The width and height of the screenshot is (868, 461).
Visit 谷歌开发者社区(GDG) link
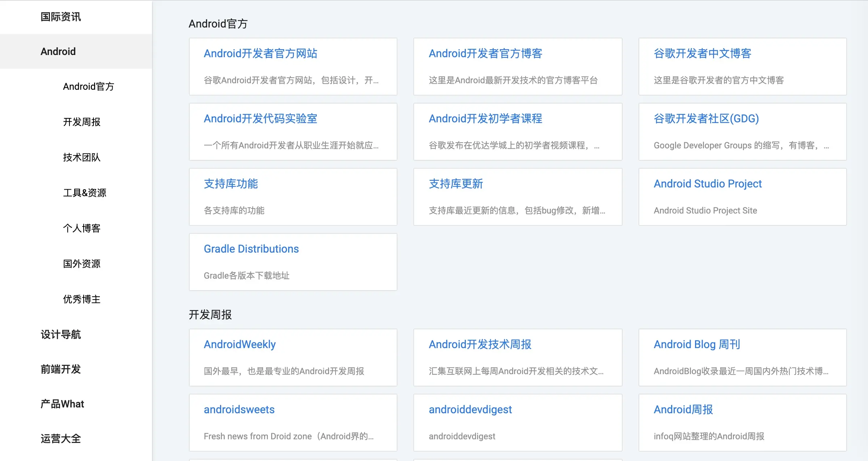[706, 119]
